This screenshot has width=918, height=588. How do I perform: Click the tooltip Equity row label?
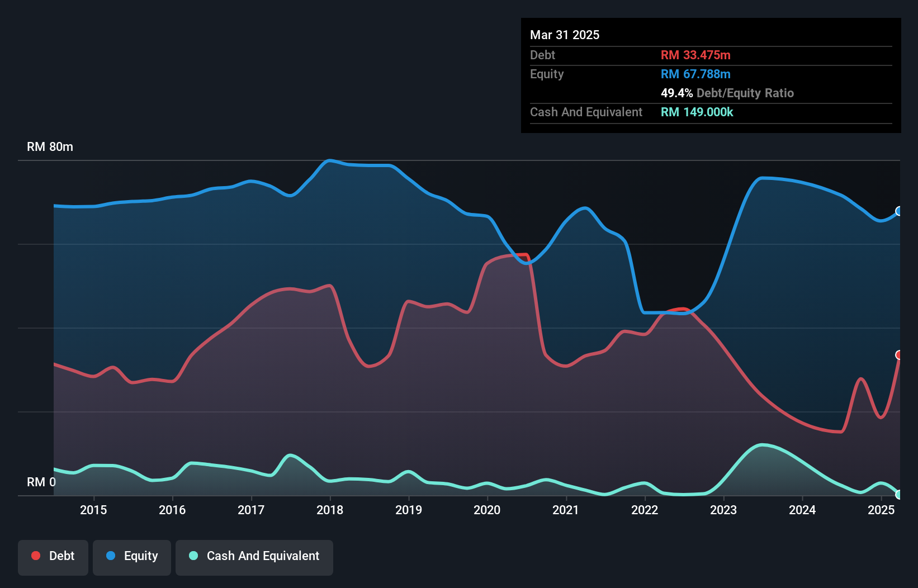547,74
